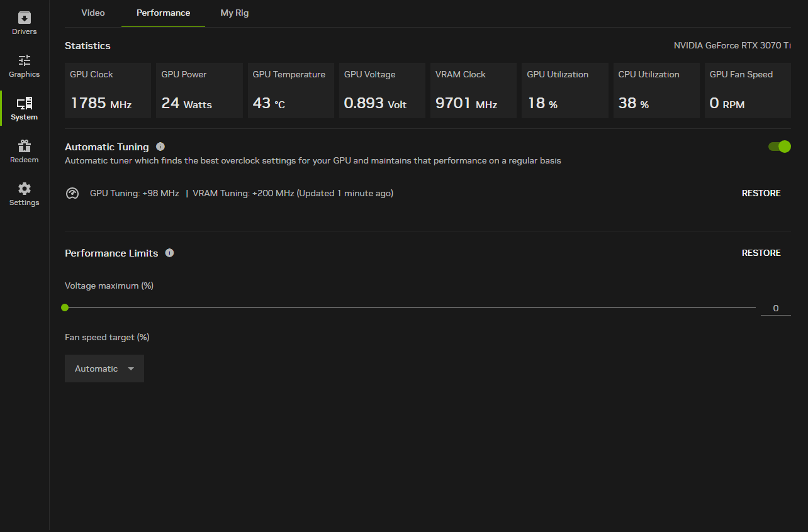Open the Graphics sliders icon
Viewport: 808px width, 532px height.
(x=25, y=60)
